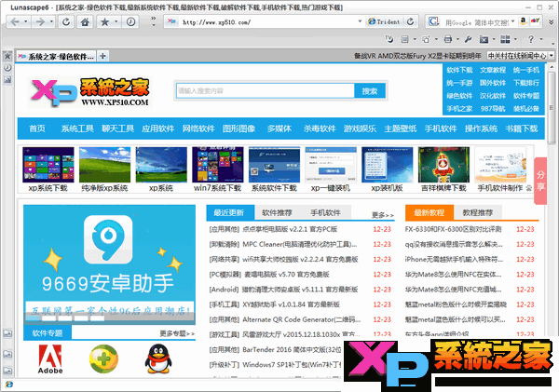
Task: Expand the Google search engine dropdown arrow
Action: pyautogui.click(x=512, y=21)
